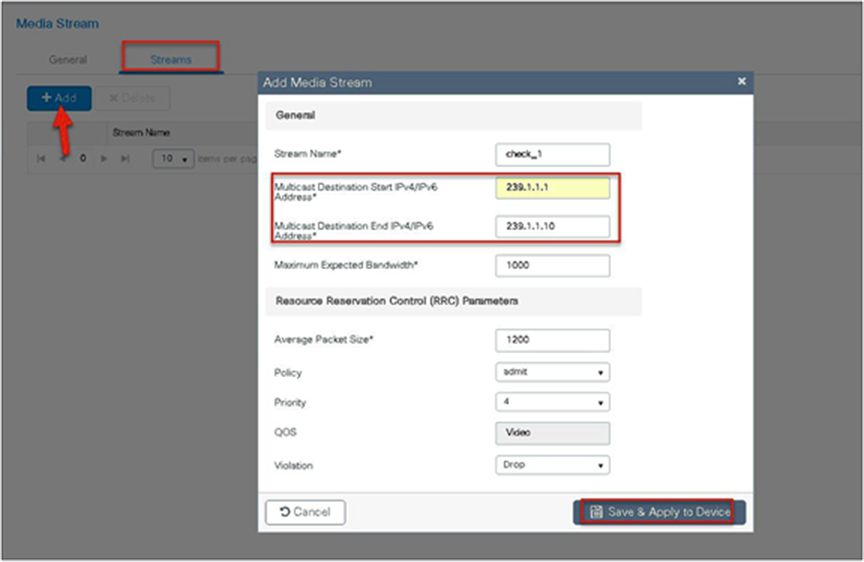
Task: Click the General section heading in dialog
Action: pyautogui.click(x=295, y=115)
